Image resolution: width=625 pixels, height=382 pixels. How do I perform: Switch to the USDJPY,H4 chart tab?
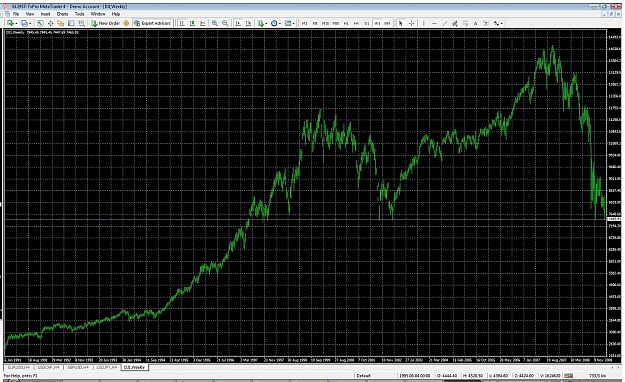click(107, 367)
